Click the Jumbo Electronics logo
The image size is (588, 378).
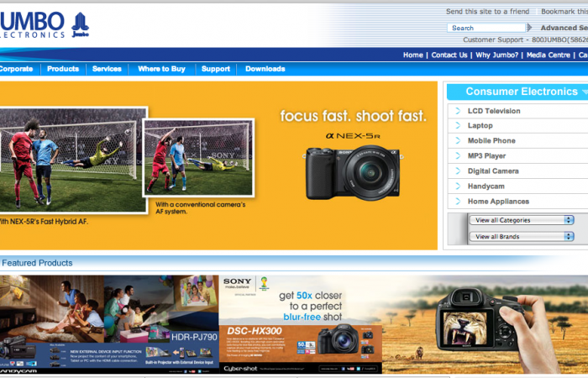pyautogui.click(x=45, y=24)
